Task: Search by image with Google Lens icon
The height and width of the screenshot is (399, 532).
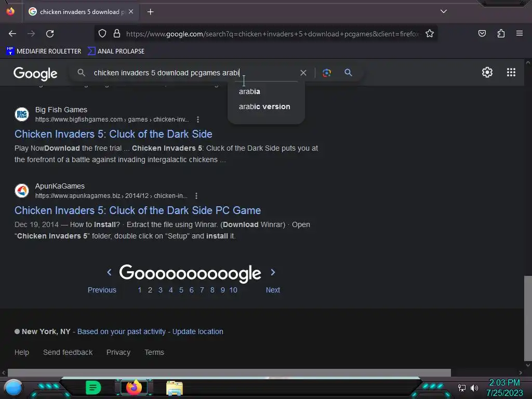Action: tap(327, 73)
